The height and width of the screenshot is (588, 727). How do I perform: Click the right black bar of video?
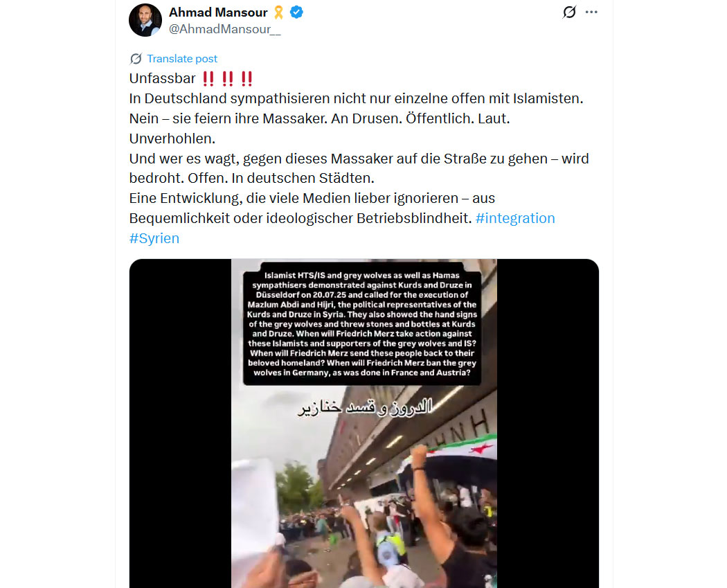point(548,423)
